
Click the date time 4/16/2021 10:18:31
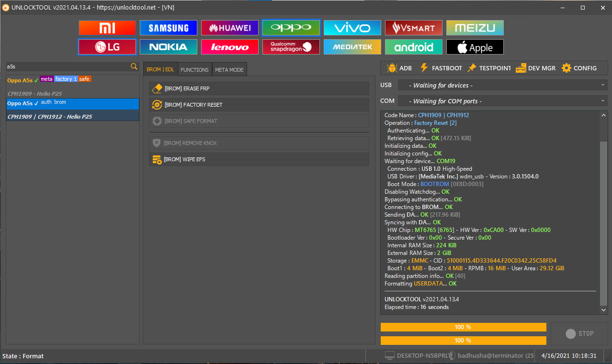coord(569,356)
